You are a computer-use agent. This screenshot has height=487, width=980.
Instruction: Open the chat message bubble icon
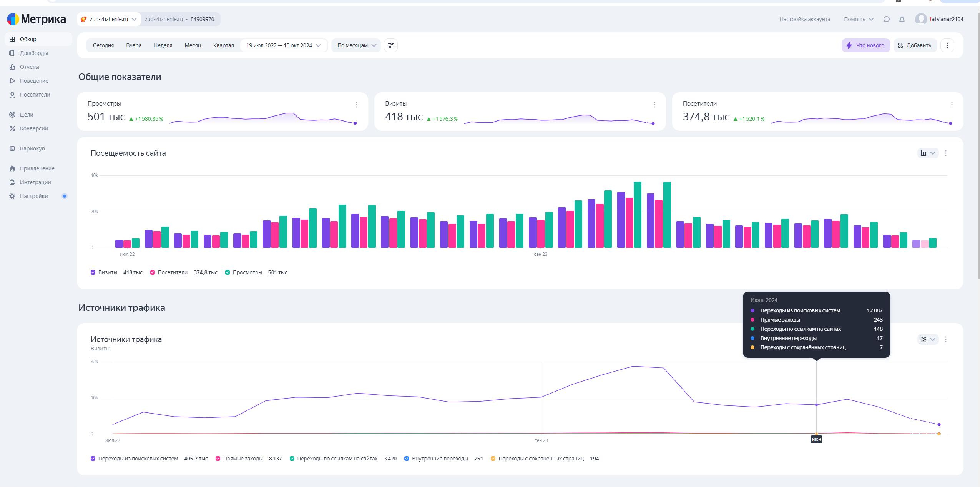coord(886,19)
